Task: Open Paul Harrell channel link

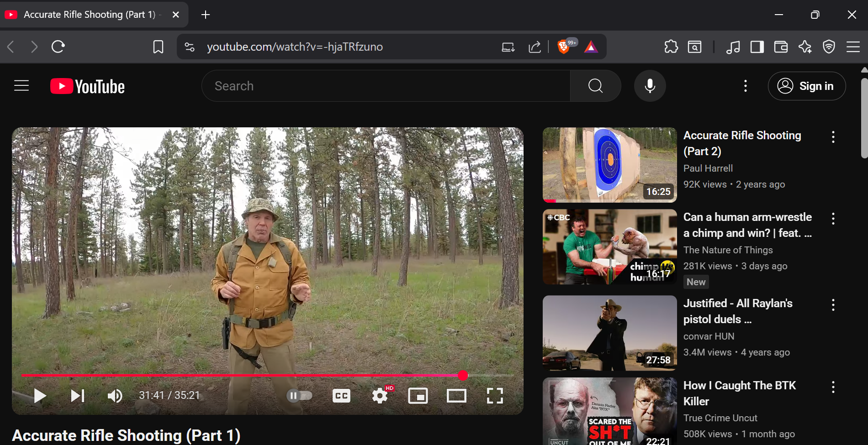Action: [708, 168]
